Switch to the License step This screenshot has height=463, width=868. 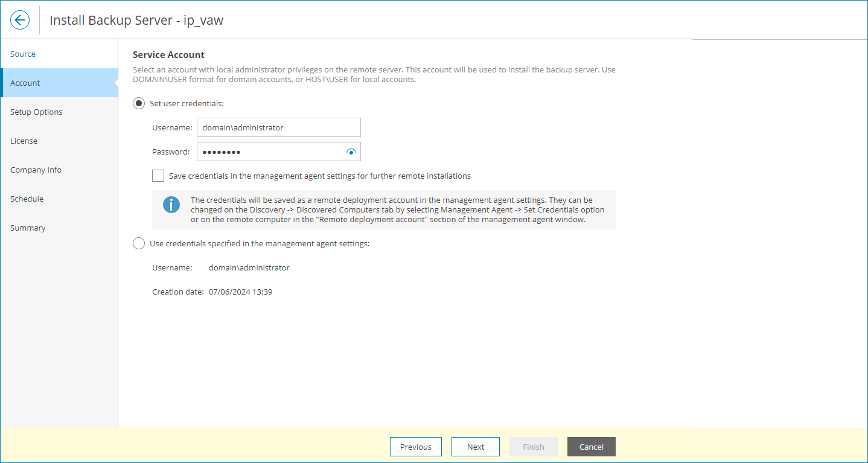tap(24, 141)
